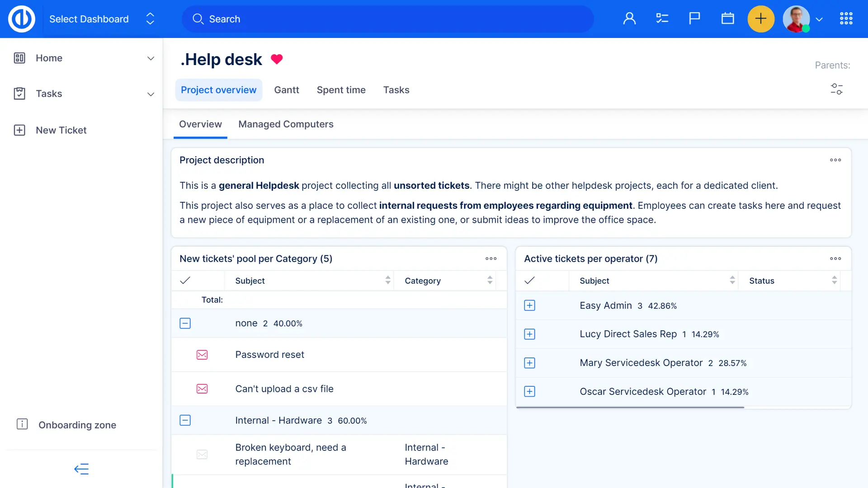Open the task checklist icon in header

(662, 19)
